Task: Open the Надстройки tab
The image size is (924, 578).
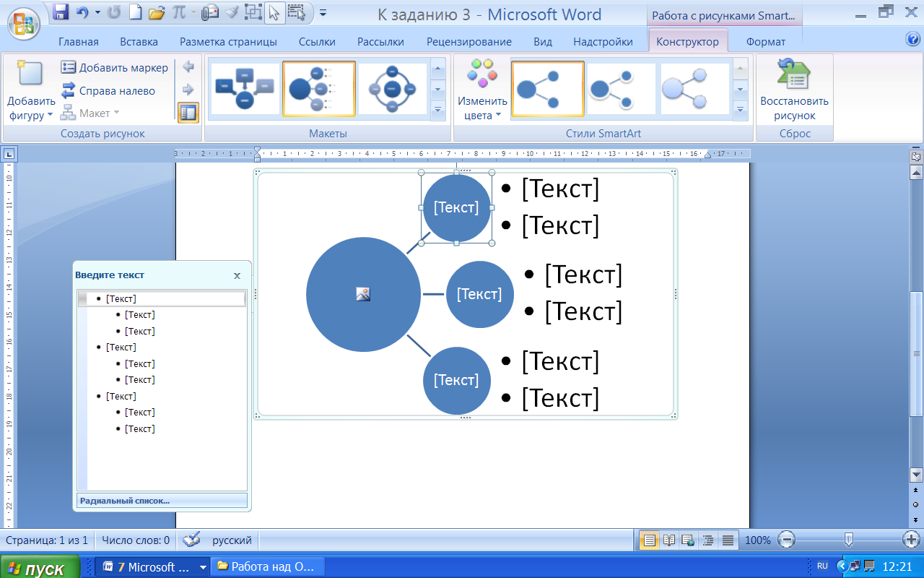Action: click(603, 42)
